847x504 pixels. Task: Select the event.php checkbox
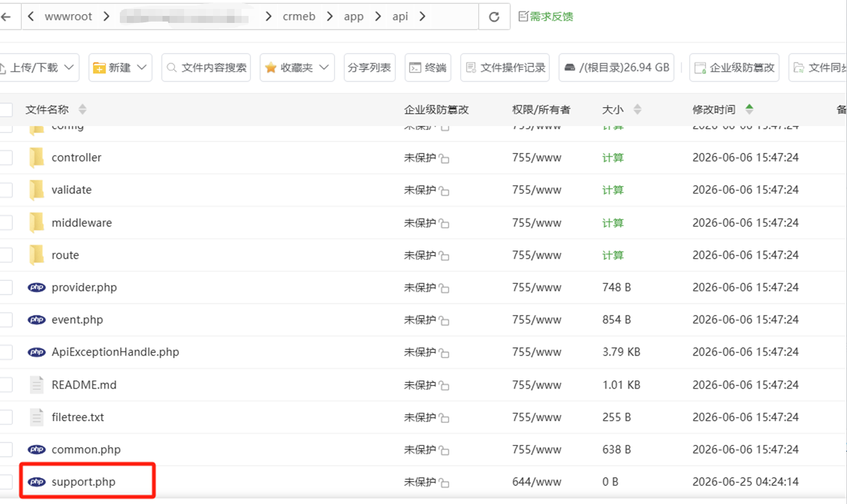coord(5,320)
